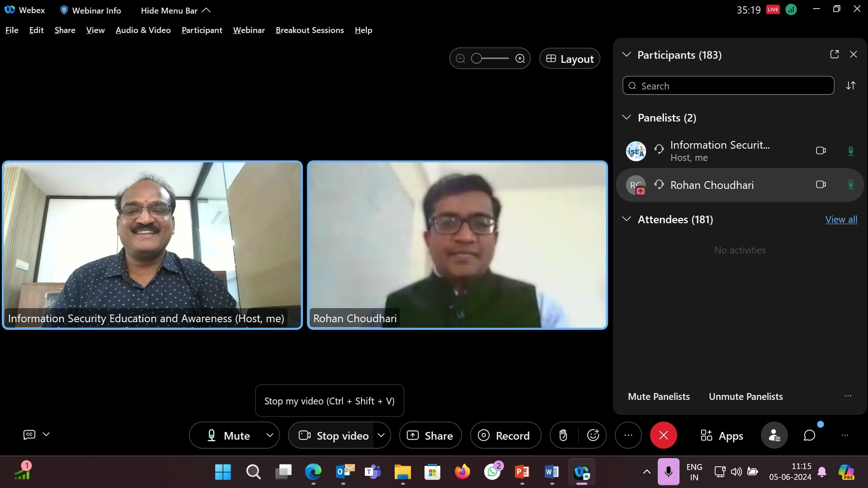Click the View all attendees link
Viewport: 868px width, 488px height.
coord(841,220)
